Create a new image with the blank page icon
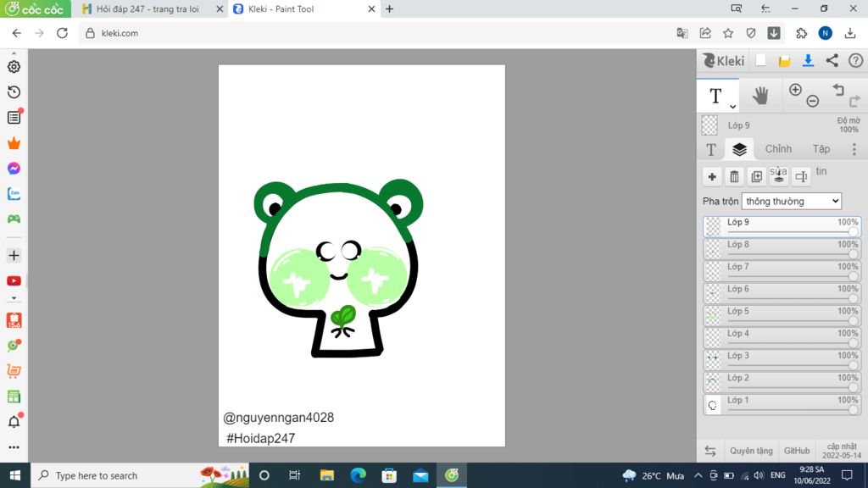 [x=760, y=61]
